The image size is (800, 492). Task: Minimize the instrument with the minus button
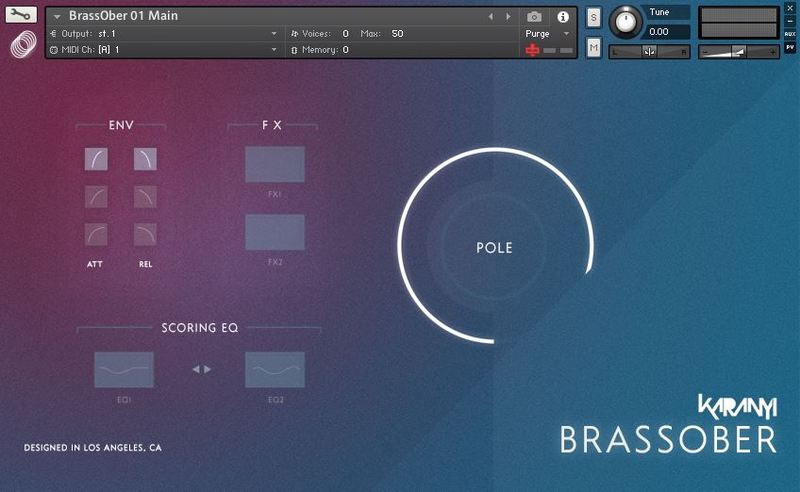click(790, 21)
